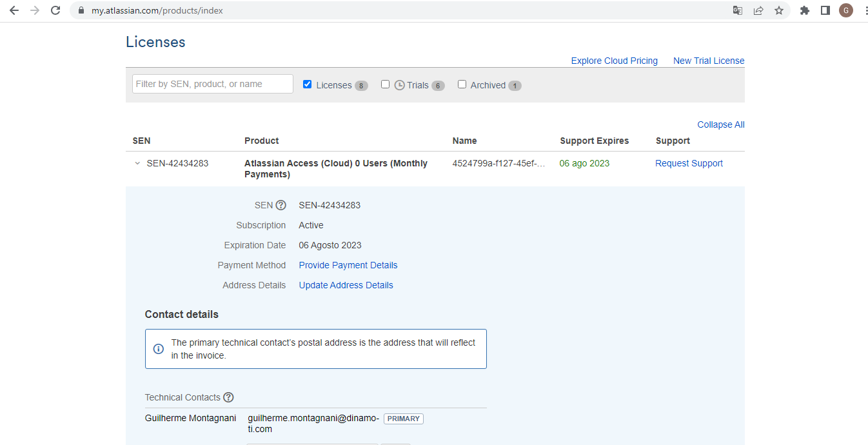868x445 pixels.
Task: Go forward in browser history
Action: tap(35, 10)
